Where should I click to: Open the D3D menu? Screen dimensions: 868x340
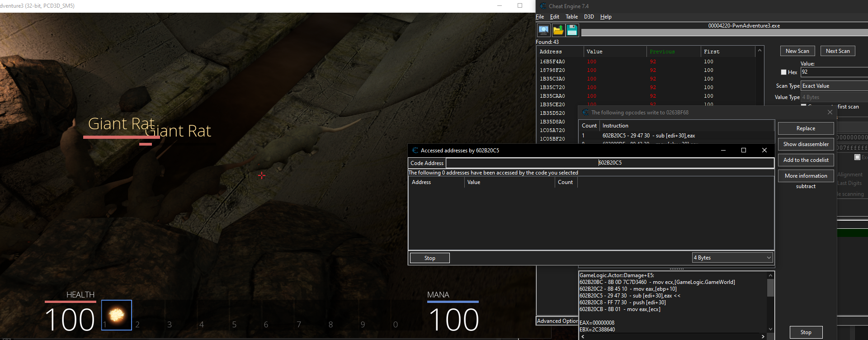click(589, 17)
